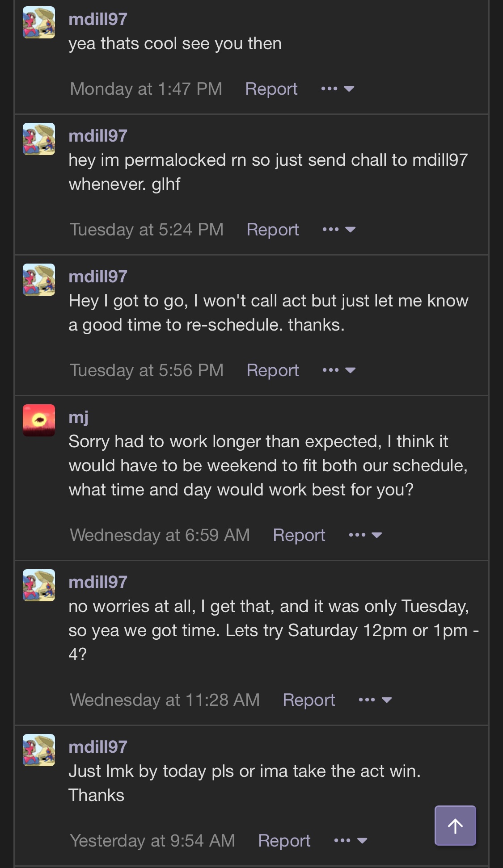Viewport: 503px width, 868px height.
Task: Click mdill97 avatar on permalocked message
Action: point(39,139)
